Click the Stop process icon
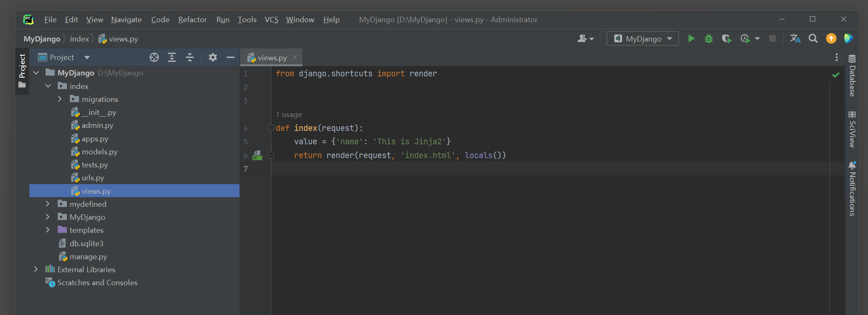868x315 pixels. pos(772,39)
